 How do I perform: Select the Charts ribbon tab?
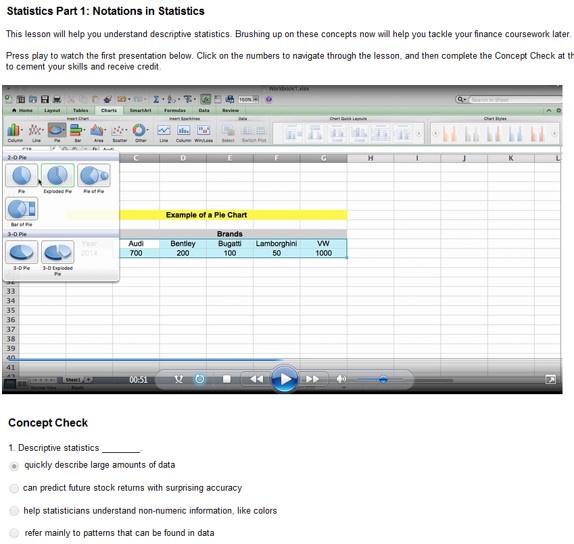pos(109,110)
